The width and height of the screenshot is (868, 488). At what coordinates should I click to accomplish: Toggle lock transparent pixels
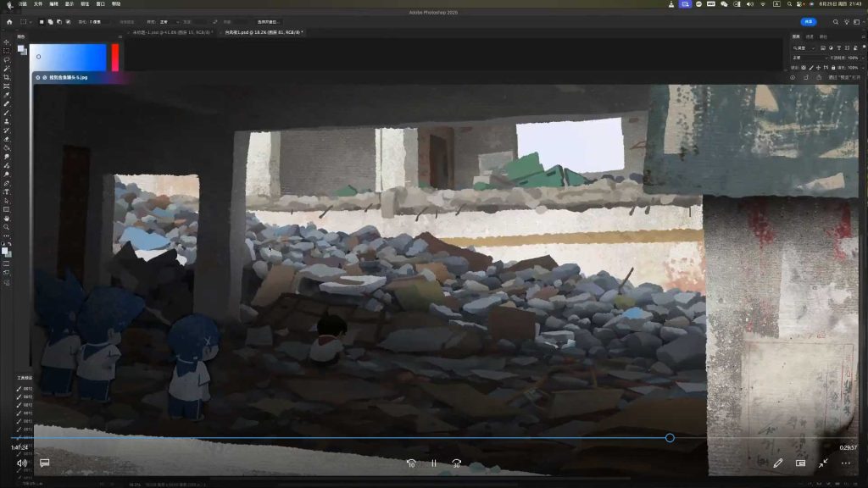[x=804, y=68]
